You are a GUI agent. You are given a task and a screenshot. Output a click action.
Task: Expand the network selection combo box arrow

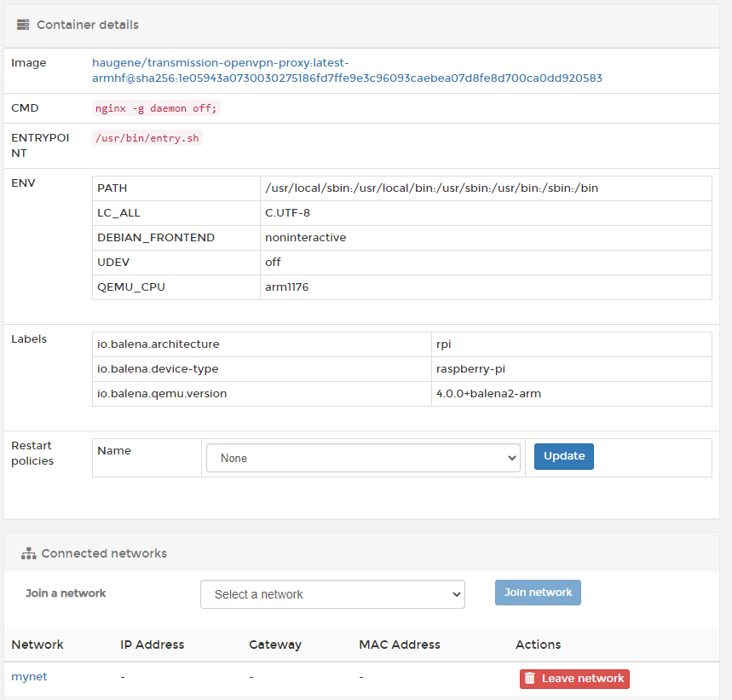pyautogui.click(x=455, y=593)
